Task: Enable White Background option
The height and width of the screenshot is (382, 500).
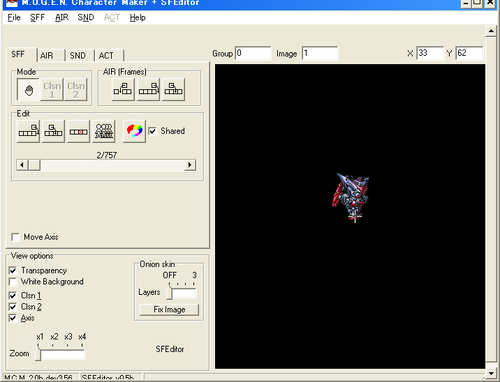Action: pyautogui.click(x=13, y=282)
